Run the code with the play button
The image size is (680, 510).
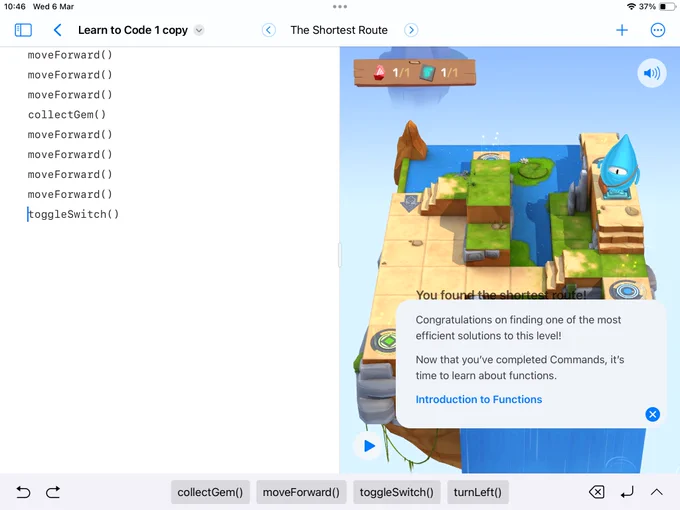[369, 446]
